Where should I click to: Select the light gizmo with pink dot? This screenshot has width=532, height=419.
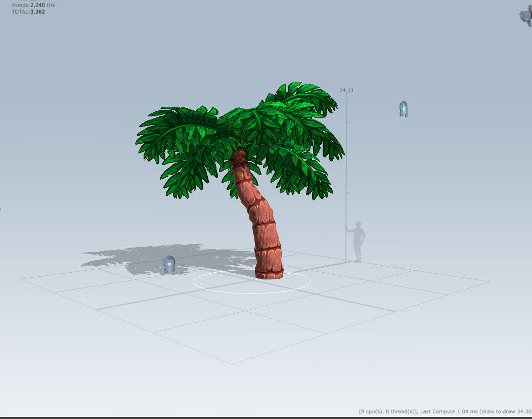click(x=169, y=264)
